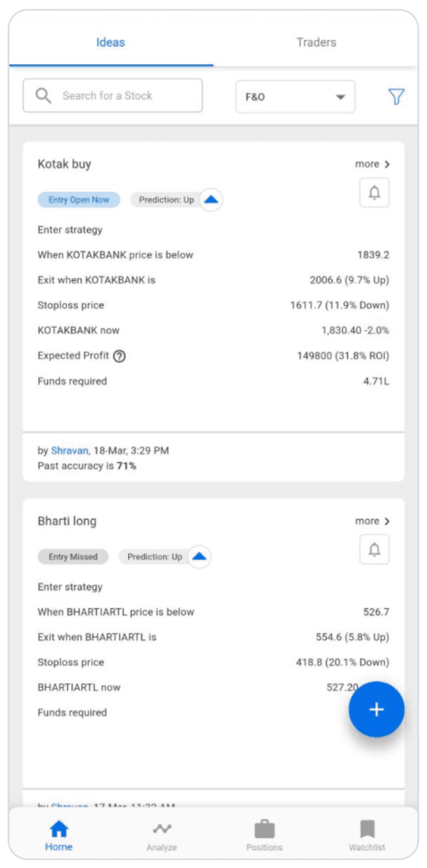Screen dimensions: 427x868
Task: Click Enter strategy on Kotak buy card
Action: pos(70,230)
